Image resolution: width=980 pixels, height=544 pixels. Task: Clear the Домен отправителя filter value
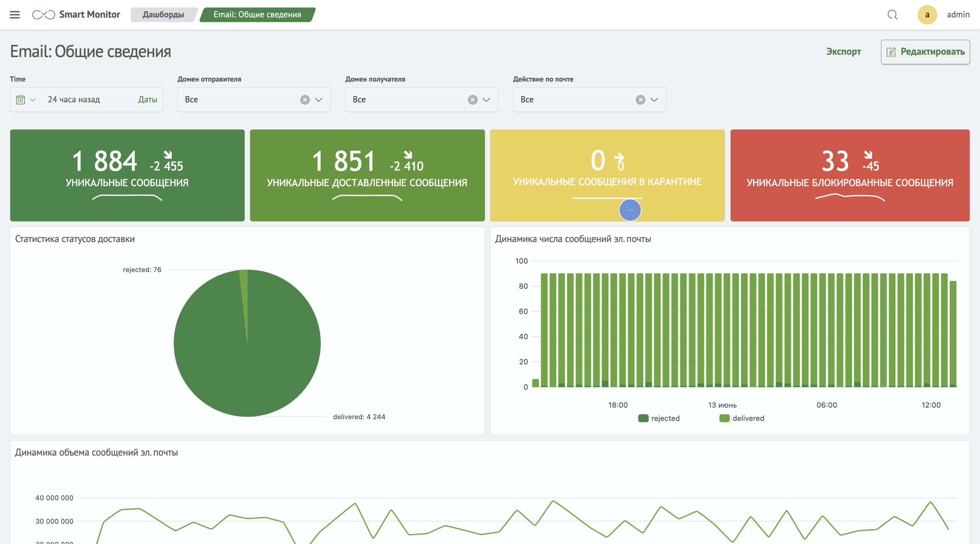click(305, 100)
